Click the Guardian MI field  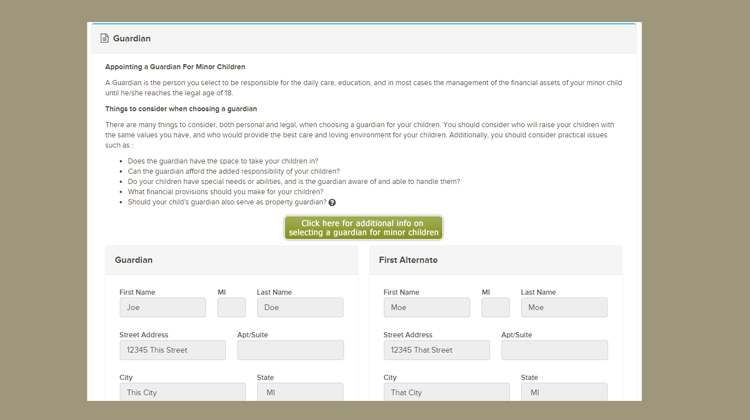(x=231, y=308)
